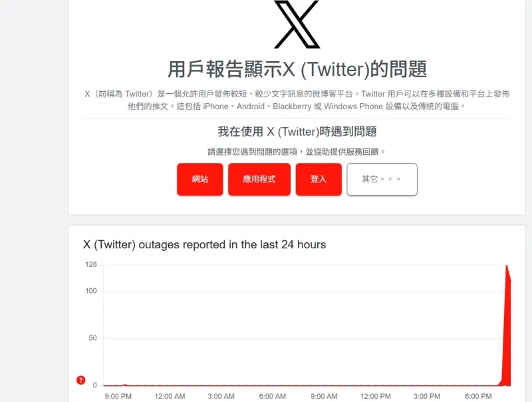The height and width of the screenshot is (402, 532).
Task: Select the 網站 option button
Action: tap(199, 179)
